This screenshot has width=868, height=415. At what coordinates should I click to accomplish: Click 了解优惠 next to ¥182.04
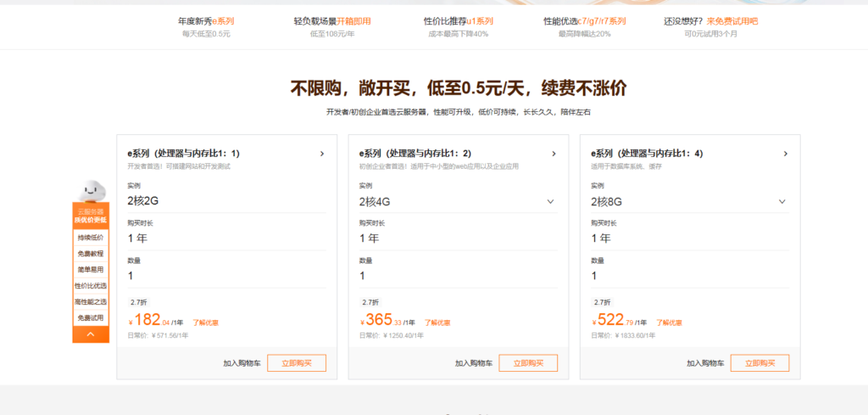[x=205, y=322]
